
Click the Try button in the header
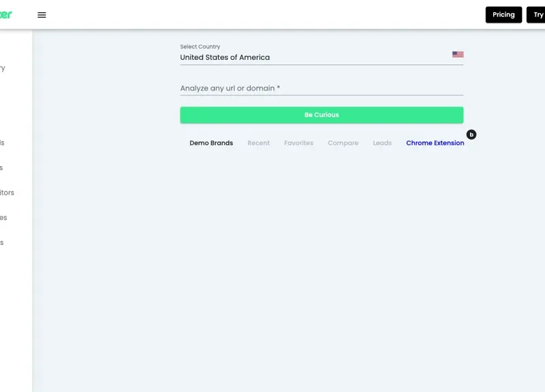(537, 14)
